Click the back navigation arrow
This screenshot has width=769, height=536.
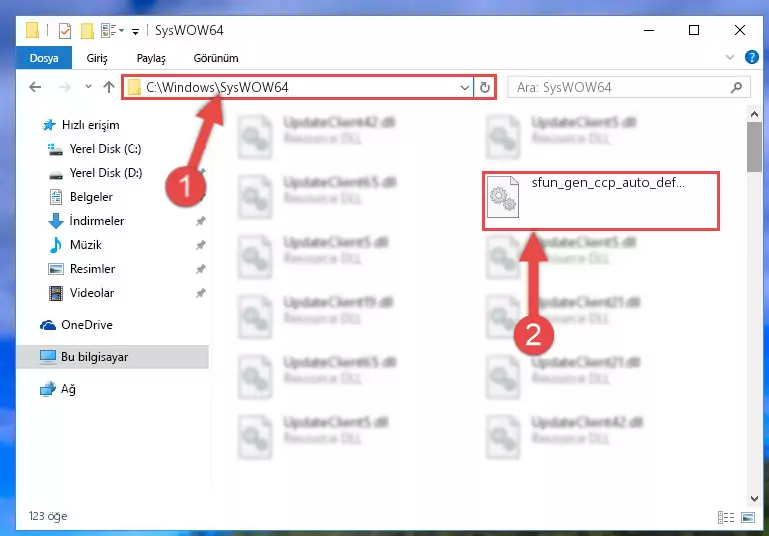pos(35,87)
